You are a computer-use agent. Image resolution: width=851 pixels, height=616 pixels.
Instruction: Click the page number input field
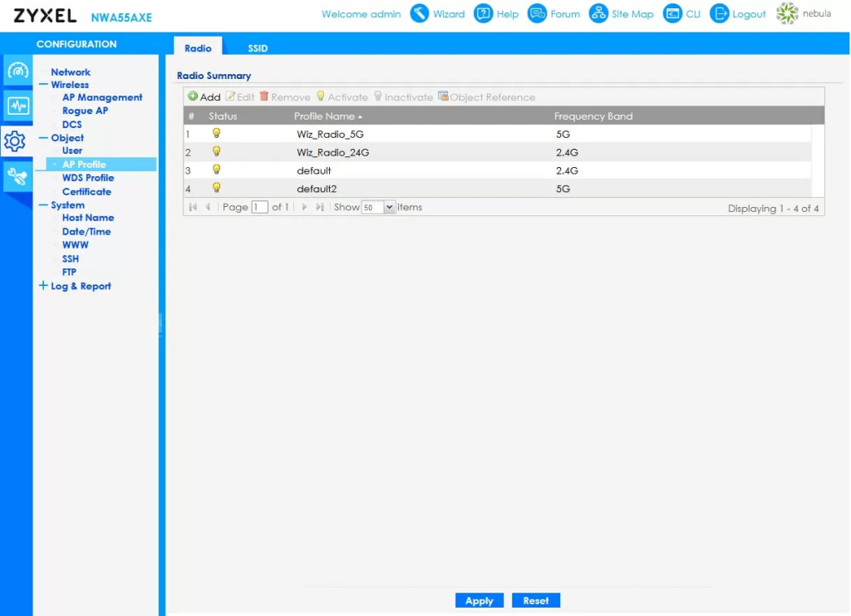pyautogui.click(x=259, y=207)
